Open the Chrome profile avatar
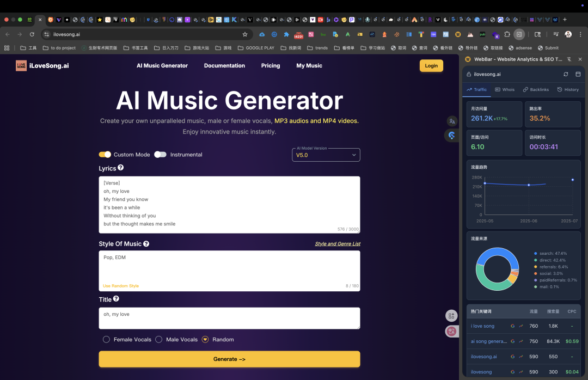The image size is (588, 380). 568,34
